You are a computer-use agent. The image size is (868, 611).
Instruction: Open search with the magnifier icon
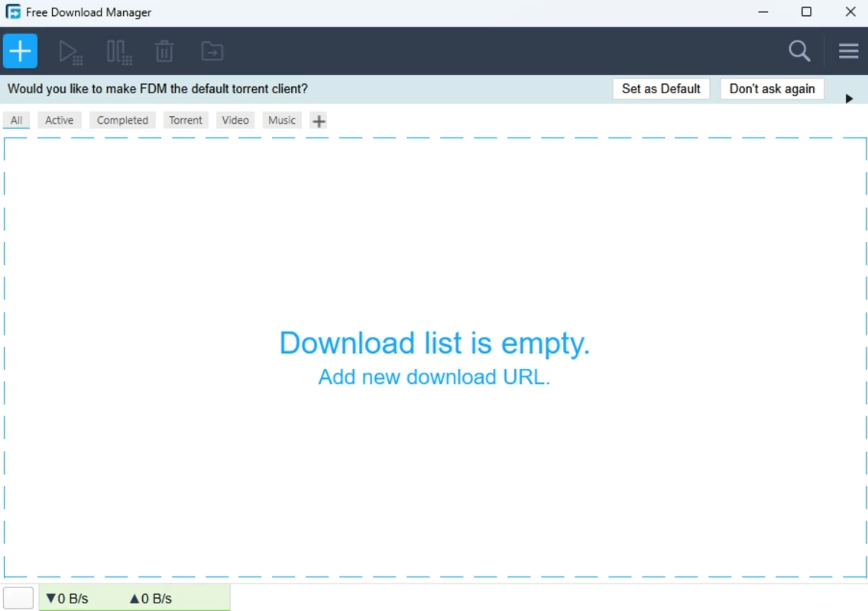click(799, 51)
